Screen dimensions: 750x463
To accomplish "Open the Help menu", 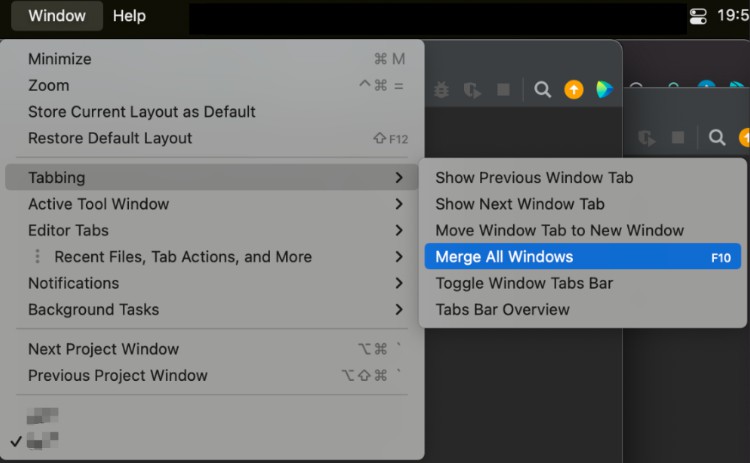I will pos(129,16).
